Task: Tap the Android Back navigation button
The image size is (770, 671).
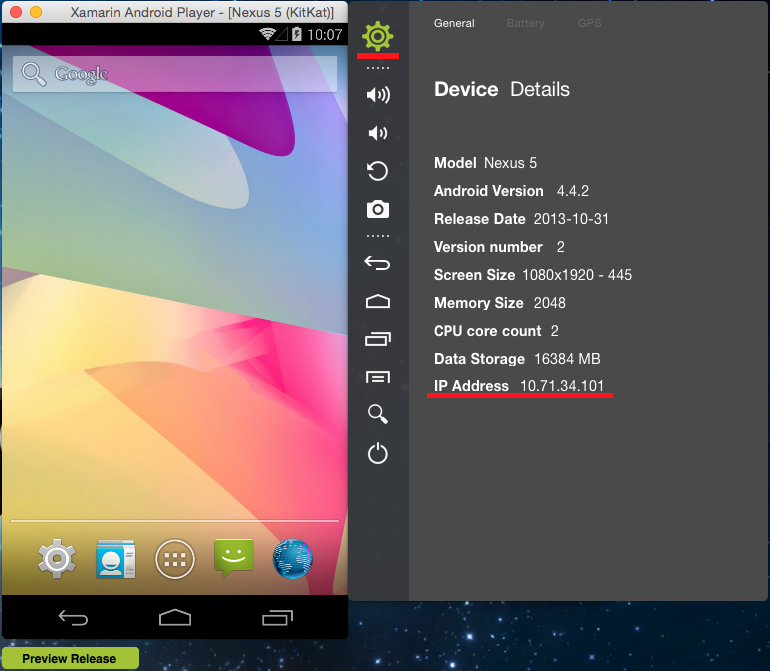Action: pyautogui.click(x=73, y=617)
